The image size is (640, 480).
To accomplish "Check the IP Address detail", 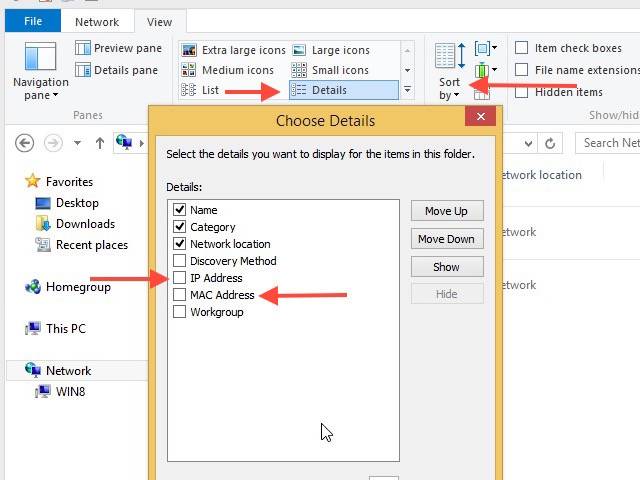I will click(x=180, y=278).
